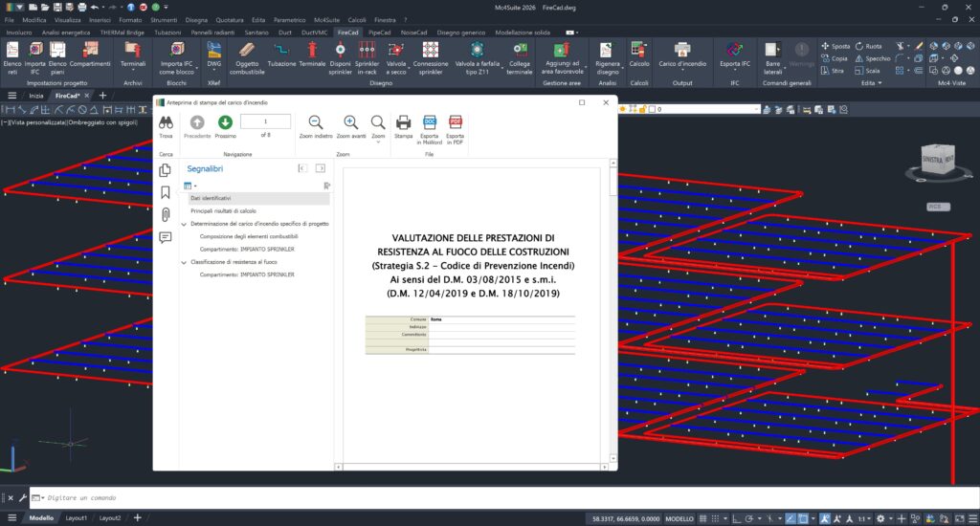Open the comments sidebar panel
The width and height of the screenshot is (980, 526).
point(165,237)
